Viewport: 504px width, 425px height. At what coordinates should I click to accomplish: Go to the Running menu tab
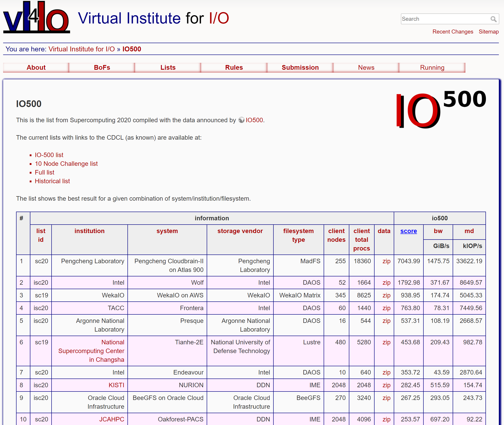click(432, 67)
